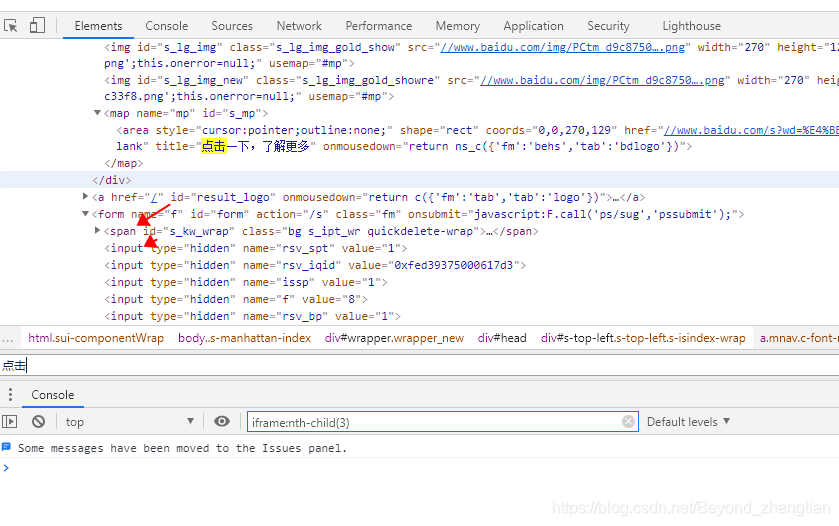The width and height of the screenshot is (839, 526).
Task: Click the onmousedown attribute in the area tag
Action: pyautogui.click(x=504, y=146)
